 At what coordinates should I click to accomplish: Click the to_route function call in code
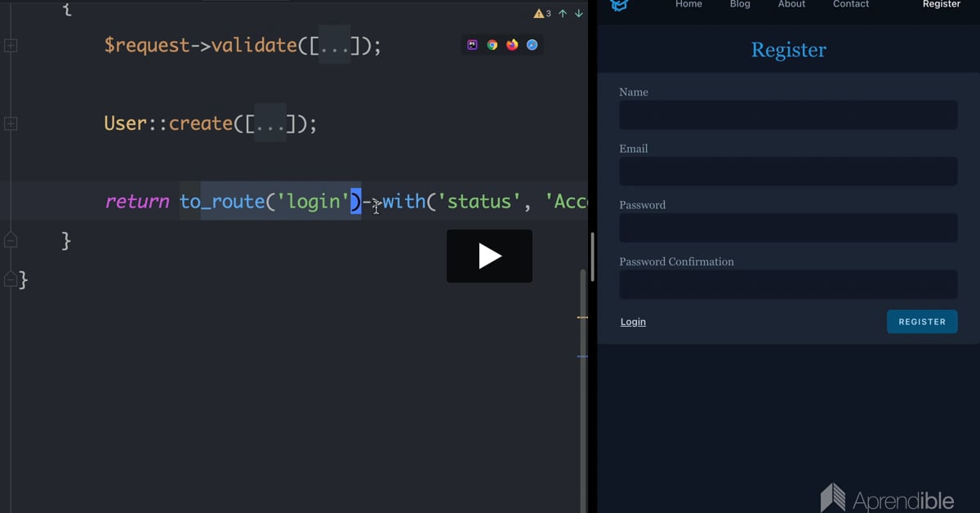(x=222, y=202)
